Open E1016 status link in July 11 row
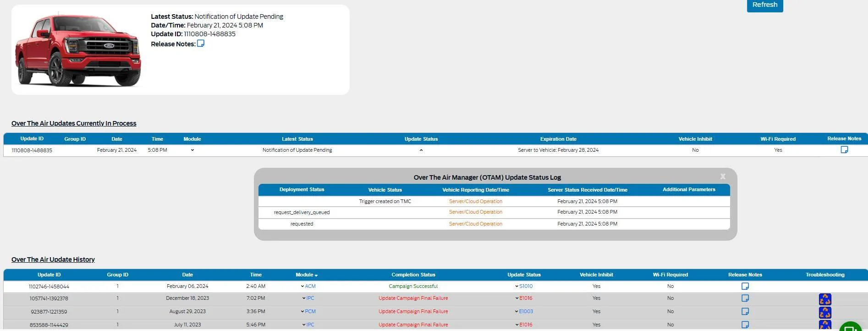The width and height of the screenshot is (868, 331). (526, 325)
